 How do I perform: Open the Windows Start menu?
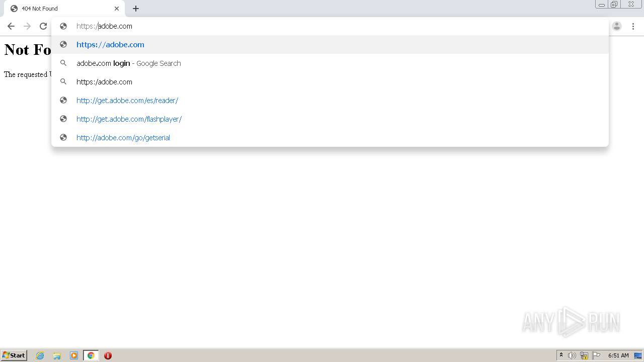pyautogui.click(x=14, y=355)
